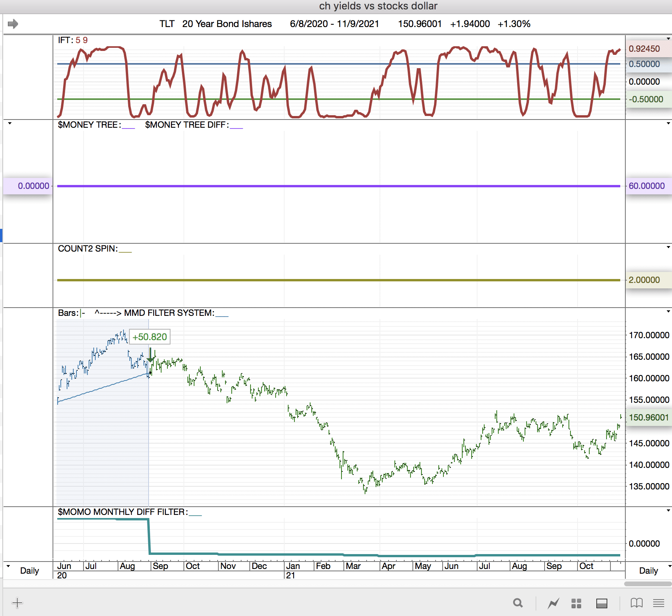Screen dimensions: 672x616
Task: Click the green down-arrow signal marker
Action: [150, 355]
